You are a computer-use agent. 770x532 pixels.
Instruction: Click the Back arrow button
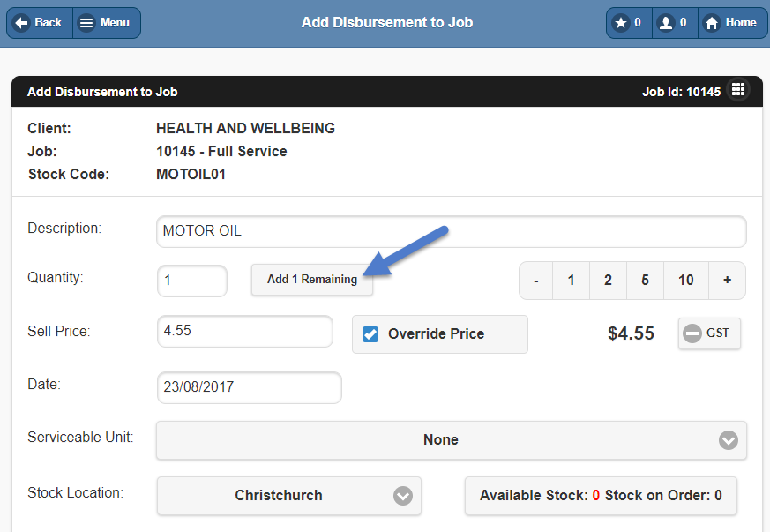coord(40,23)
